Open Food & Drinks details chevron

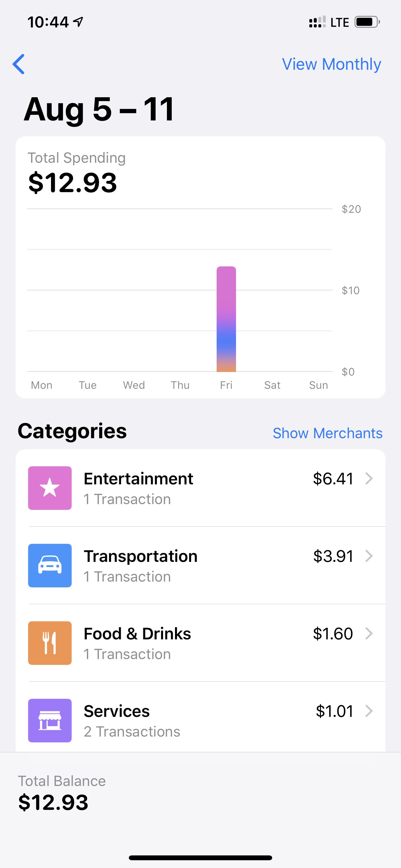pos(369,633)
